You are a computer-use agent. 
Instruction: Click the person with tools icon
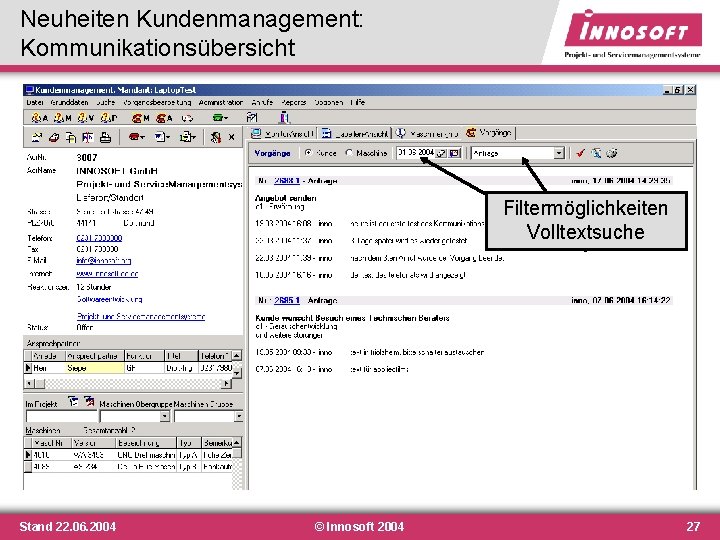[215, 137]
